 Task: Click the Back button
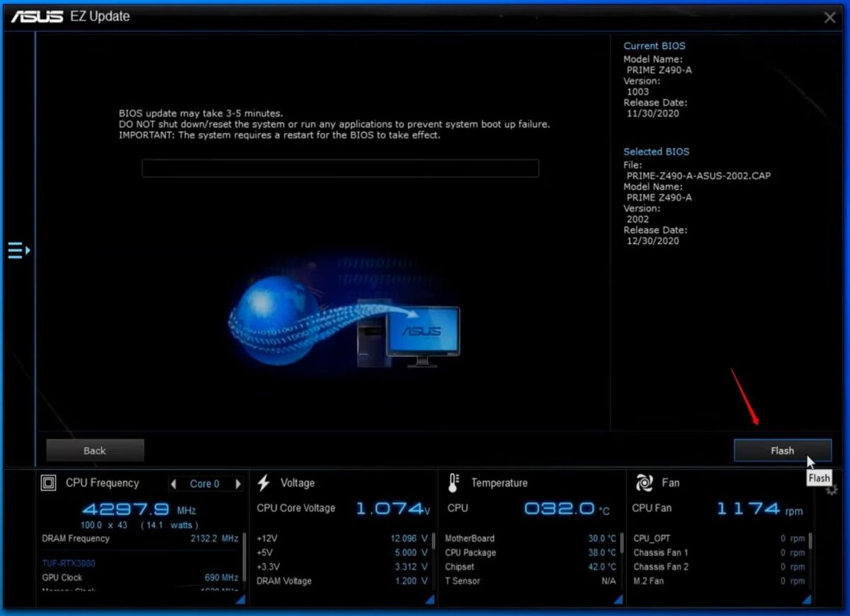(94, 450)
